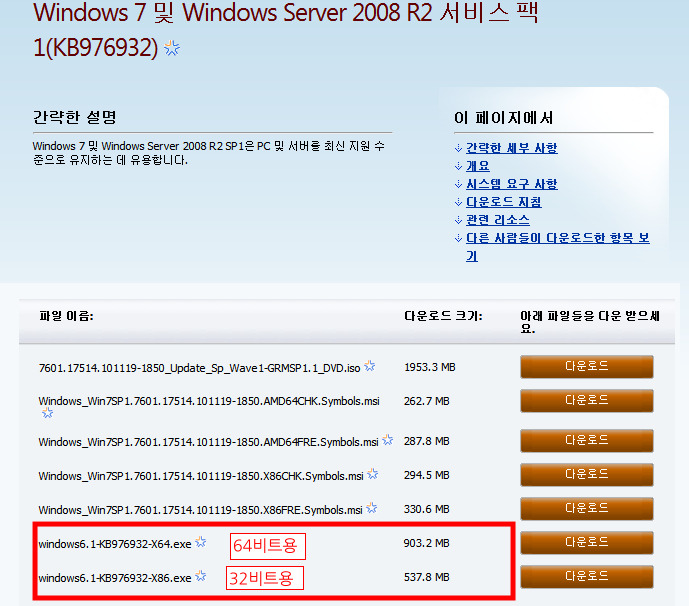
Task: Download the 1953.3 MB DVD ISO file
Action: (x=586, y=366)
